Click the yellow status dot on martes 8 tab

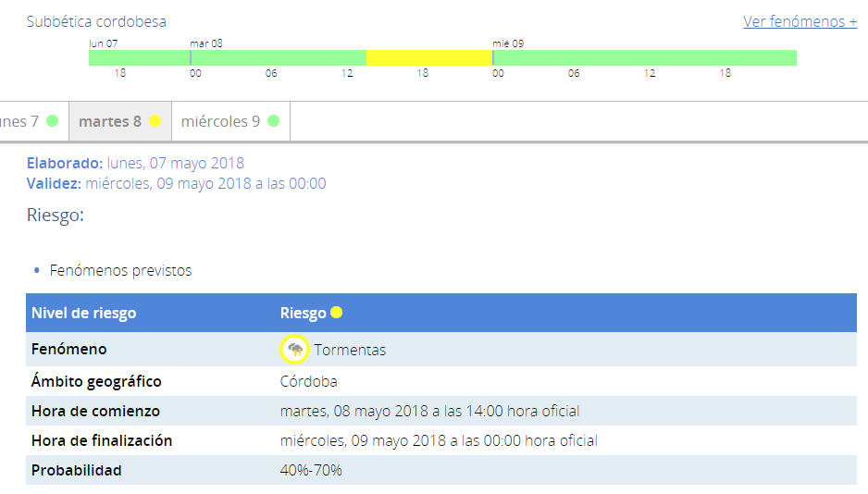[x=155, y=120]
